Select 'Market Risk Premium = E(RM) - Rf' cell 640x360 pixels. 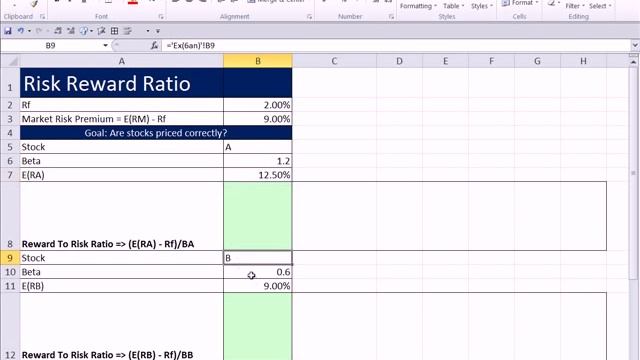click(122, 119)
